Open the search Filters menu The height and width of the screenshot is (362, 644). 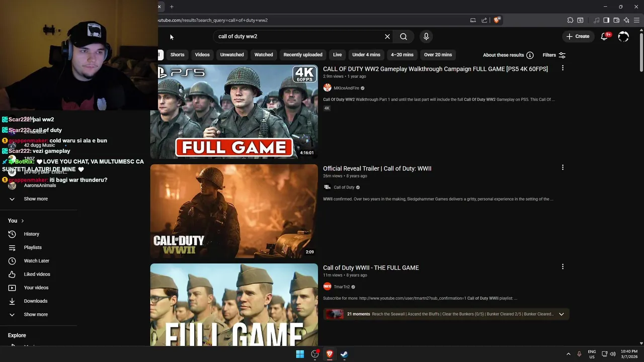pos(554,55)
